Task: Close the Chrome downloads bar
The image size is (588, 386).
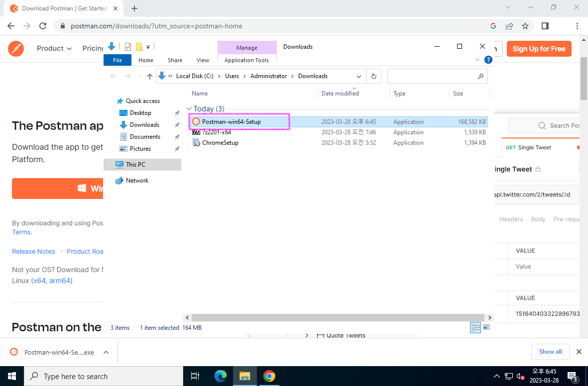Action: pos(579,352)
